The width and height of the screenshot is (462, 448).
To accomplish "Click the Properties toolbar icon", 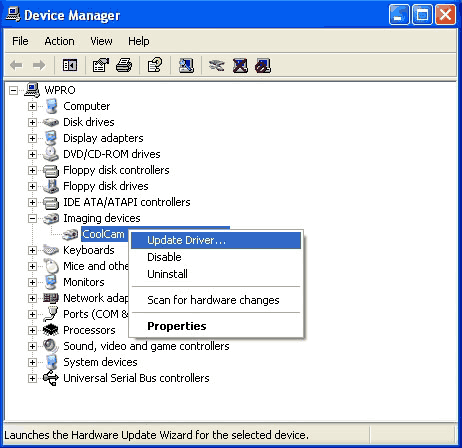I will pos(101,65).
